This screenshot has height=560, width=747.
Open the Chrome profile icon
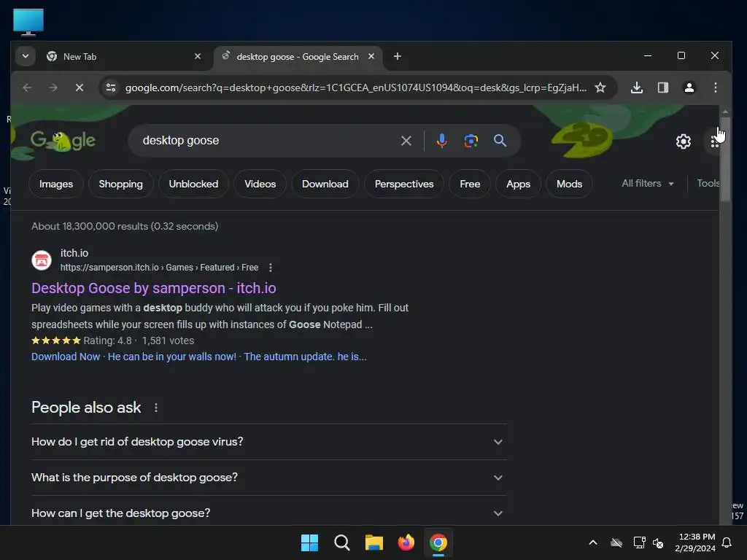pos(689,87)
